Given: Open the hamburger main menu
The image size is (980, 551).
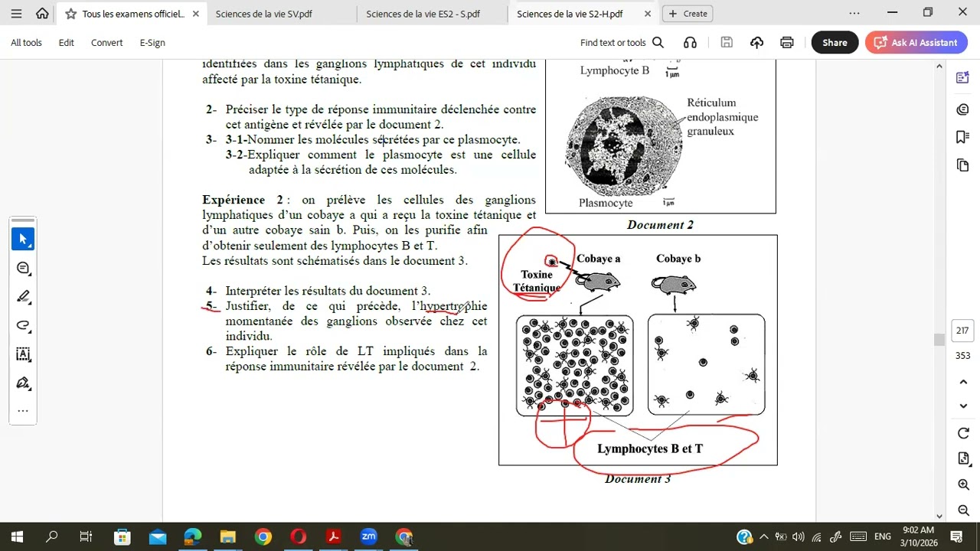Looking at the screenshot, I should (16, 14).
